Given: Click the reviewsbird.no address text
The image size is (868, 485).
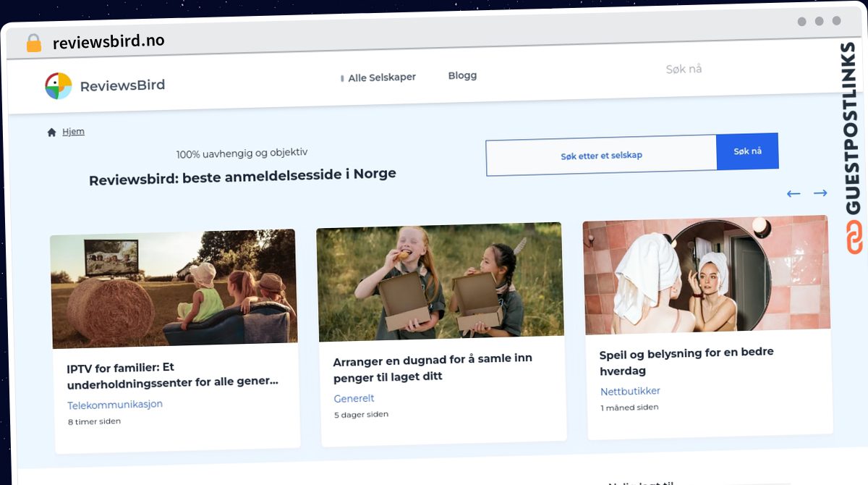Looking at the screenshot, I should 109,42.
